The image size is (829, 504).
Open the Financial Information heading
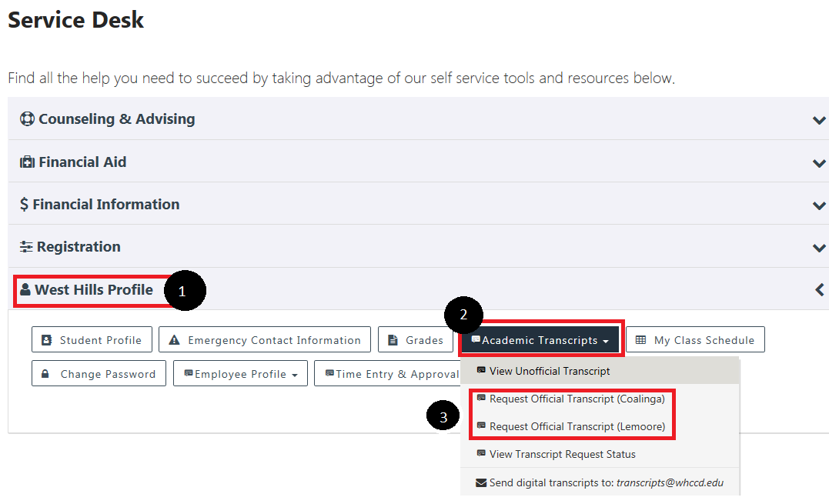click(105, 204)
